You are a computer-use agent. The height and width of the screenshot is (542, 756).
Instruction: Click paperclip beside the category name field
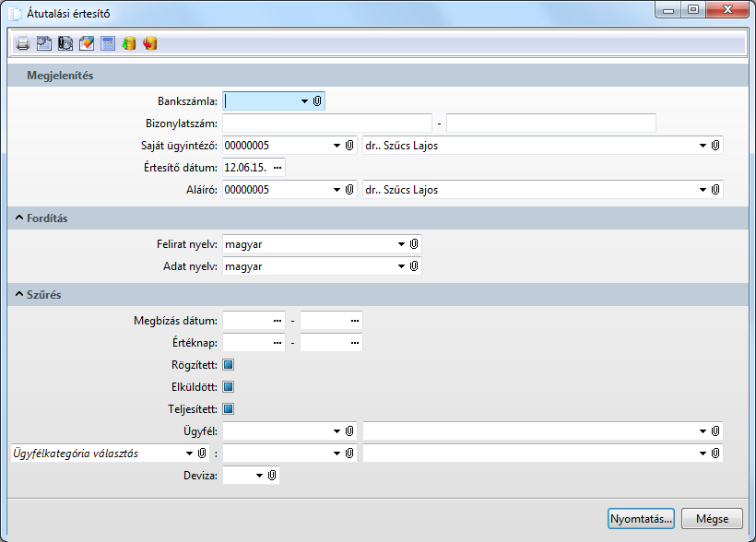(x=715, y=454)
